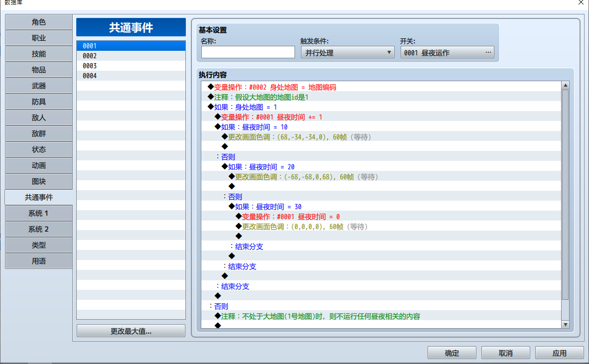589x364 pixels.
Task: Select the 敌人 tab
Action: (x=39, y=118)
